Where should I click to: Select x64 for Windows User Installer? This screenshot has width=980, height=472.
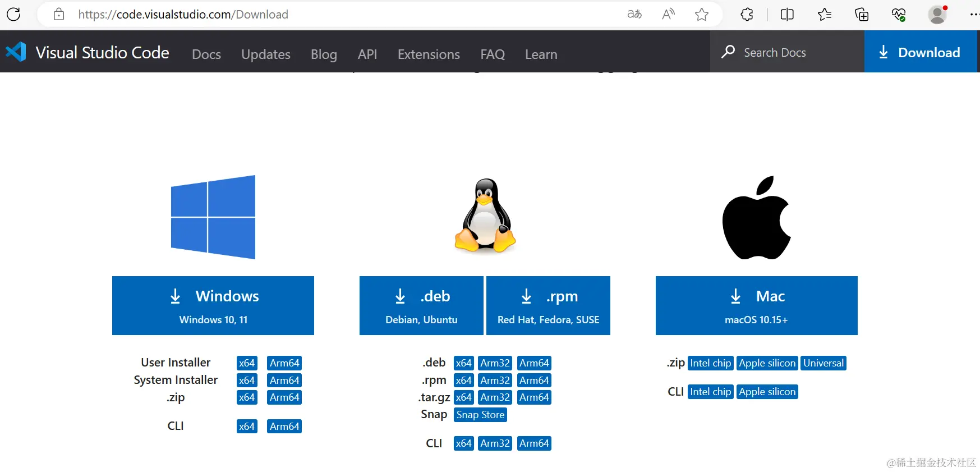click(247, 363)
